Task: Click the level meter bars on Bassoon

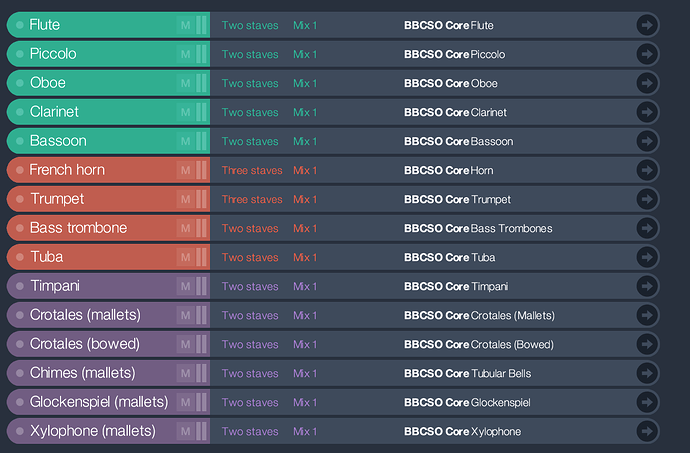Action: [x=201, y=141]
